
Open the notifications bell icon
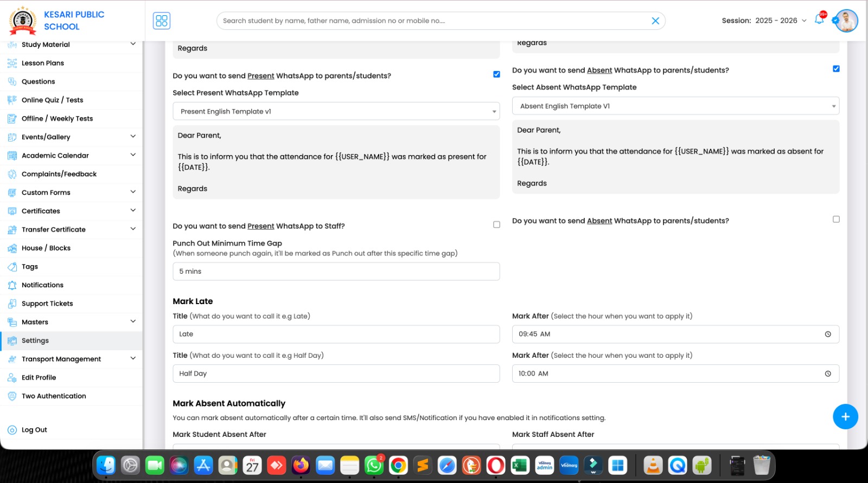tap(819, 21)
